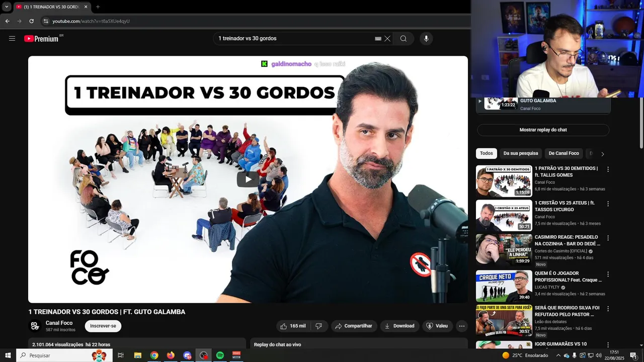
Task: Open options menu for 1 PATRÃO VS 30 DEMITIDOS
Action: [x=608, y=169]
